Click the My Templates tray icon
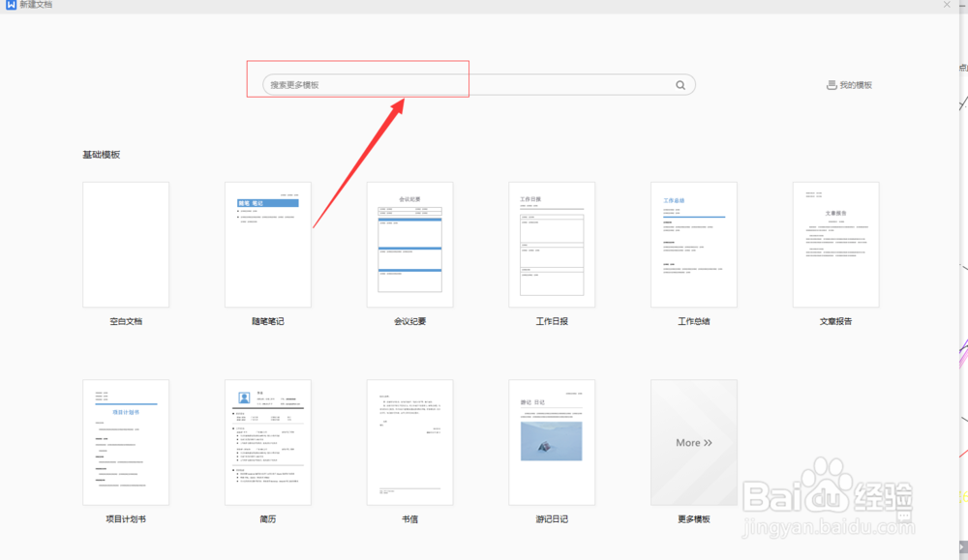 pos(832,85)
